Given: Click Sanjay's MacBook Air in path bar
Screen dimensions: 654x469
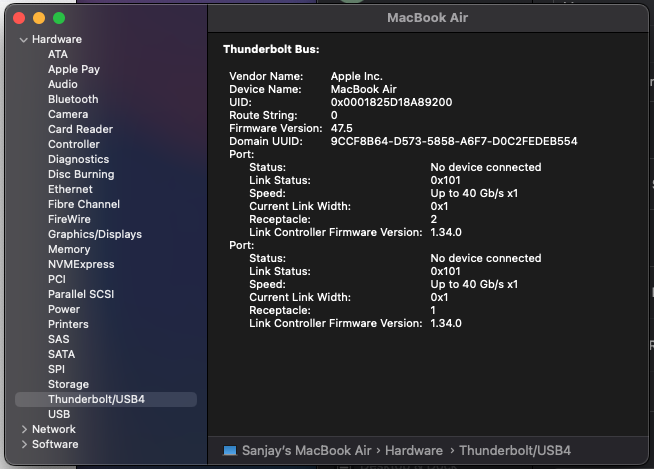Looking at the screenshot, I should (307, 451).
